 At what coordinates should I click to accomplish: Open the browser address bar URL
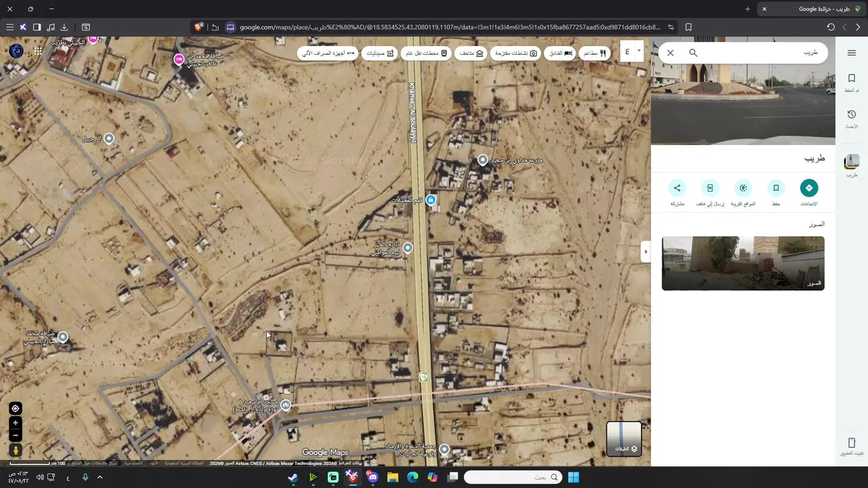(x=450, y=27)
